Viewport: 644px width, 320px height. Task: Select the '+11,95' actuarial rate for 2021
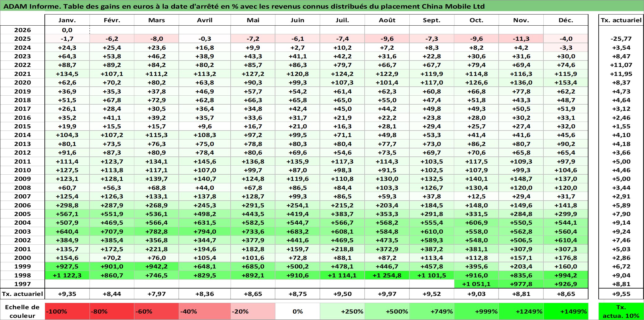pos(621,74)
